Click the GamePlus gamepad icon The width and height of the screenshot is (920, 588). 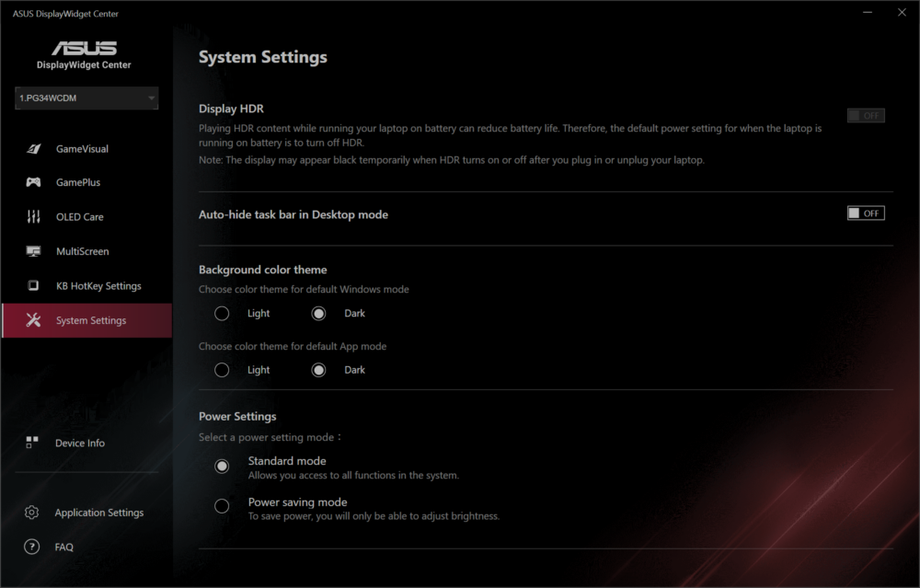click(x=34, y=183)
